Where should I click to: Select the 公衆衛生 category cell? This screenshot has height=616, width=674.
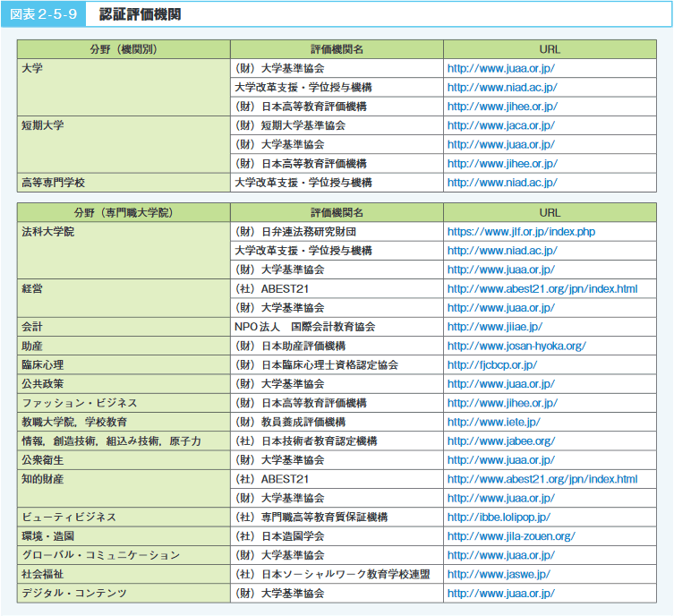click(124, 460)
